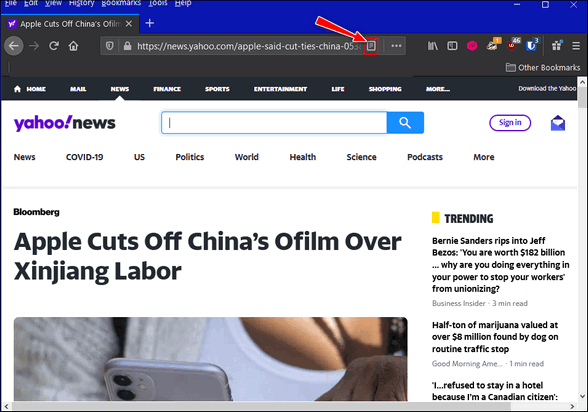Click the URL address field
This screenshot has height=412, width=588.
click(x=248, y=46)
